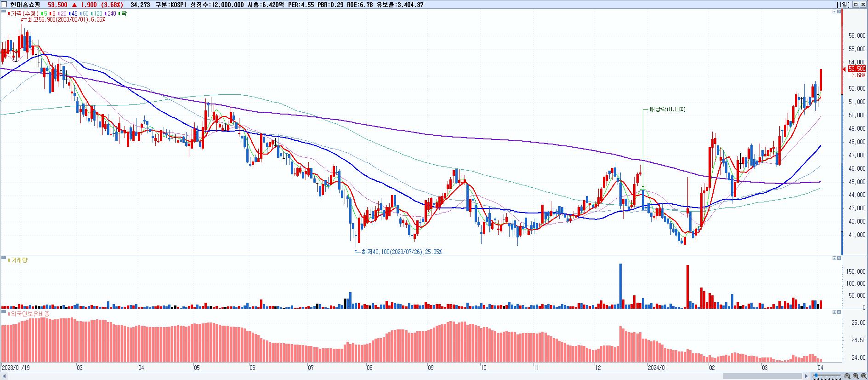Select the 45-day moving average legend

tap(73, 13)
